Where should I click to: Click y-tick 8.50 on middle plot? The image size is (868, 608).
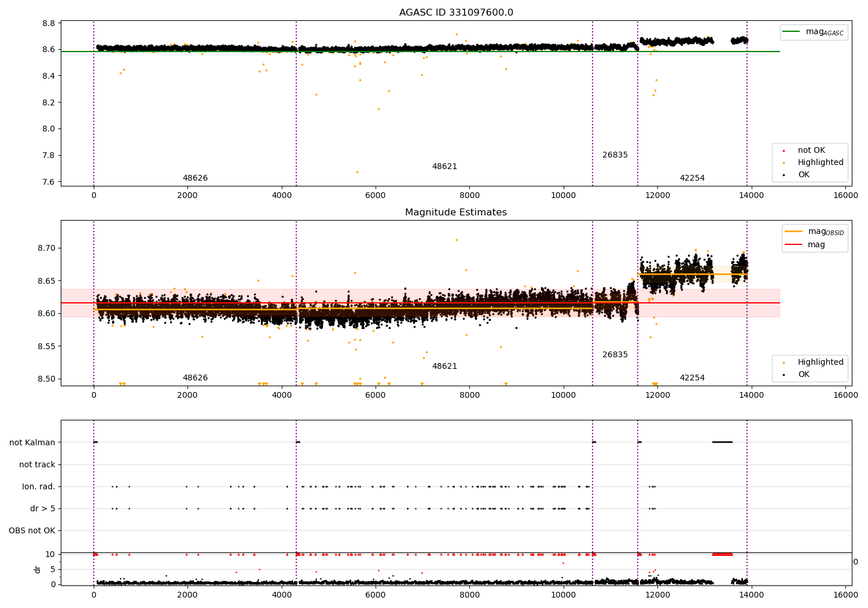tap(46, 379)
